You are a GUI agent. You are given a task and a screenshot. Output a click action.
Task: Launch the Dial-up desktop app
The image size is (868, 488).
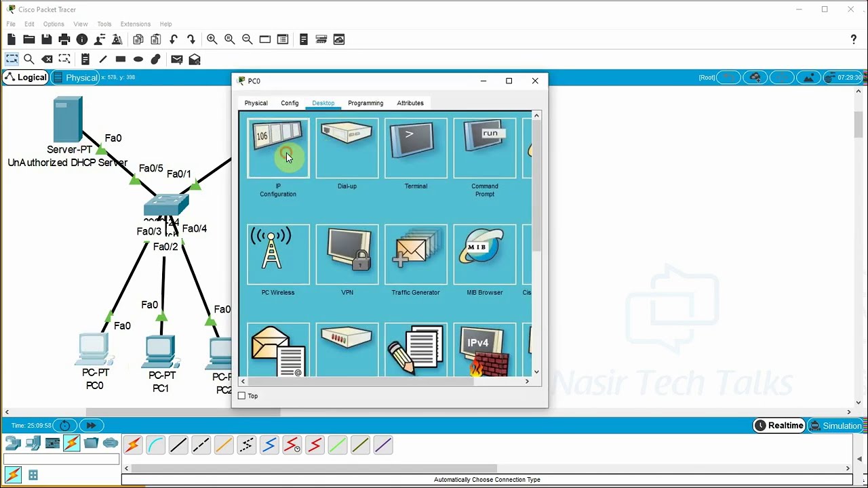coord(347,148)
